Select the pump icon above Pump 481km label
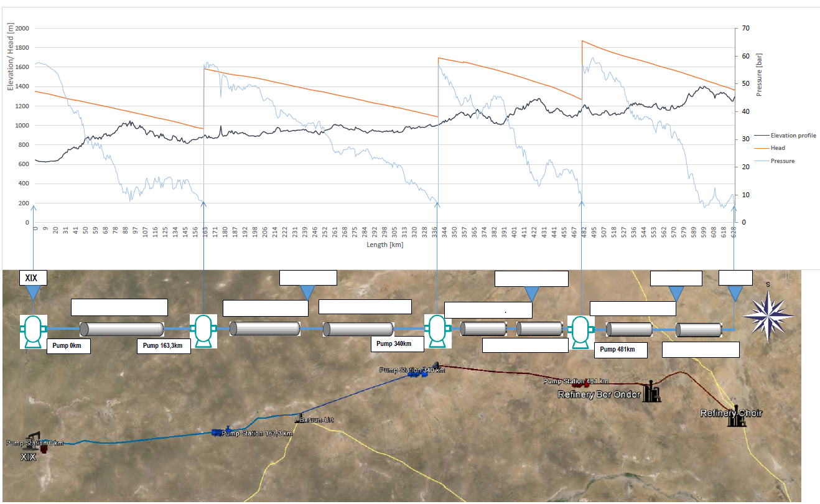Viewport: 820px width, 504px height. coord(580,331)
